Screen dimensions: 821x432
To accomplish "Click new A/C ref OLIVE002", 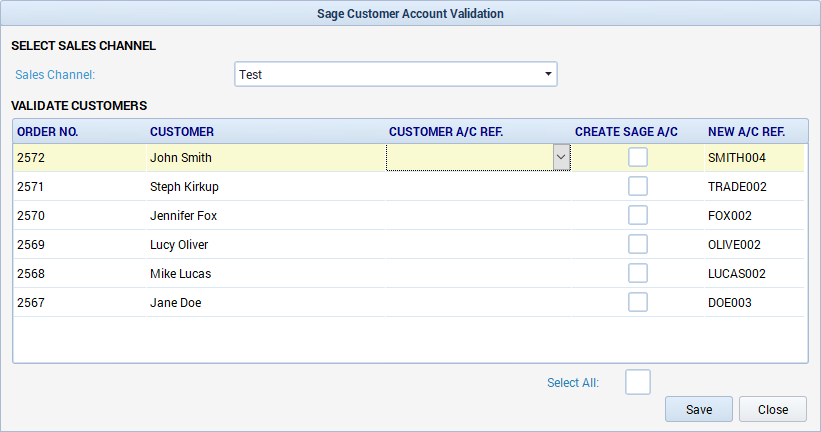I will pos(734,245).
